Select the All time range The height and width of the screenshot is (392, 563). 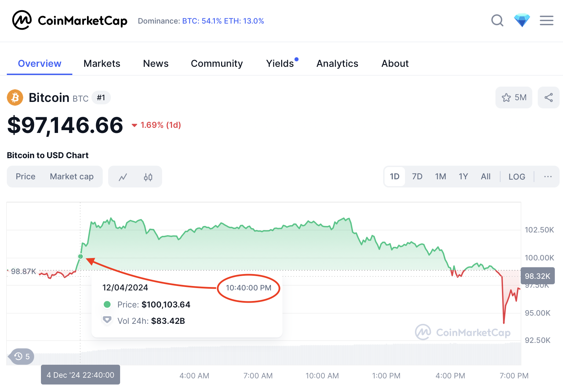(486, 177)
